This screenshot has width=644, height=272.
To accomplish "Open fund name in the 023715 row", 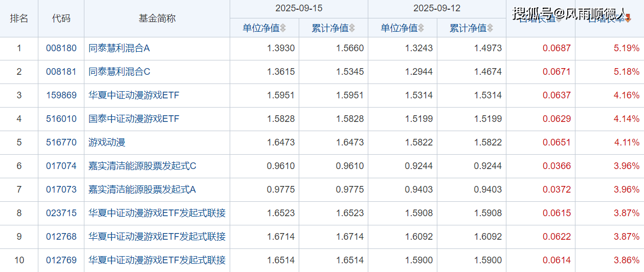I will click(x=157, y=214).
